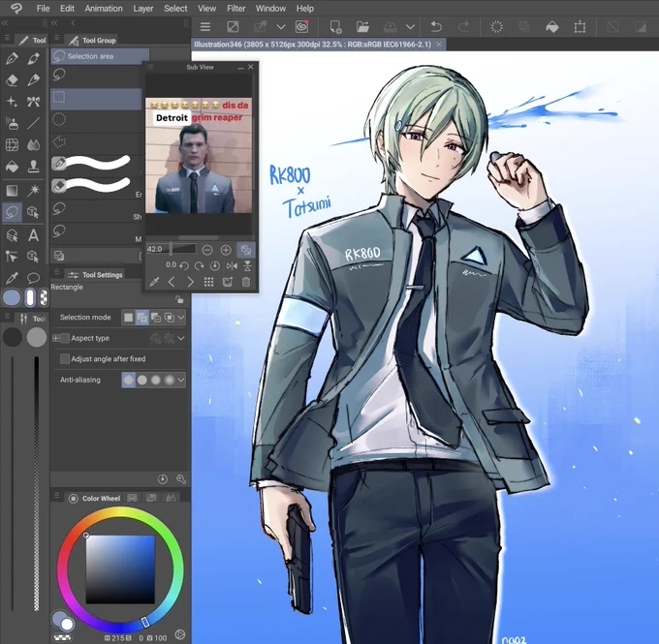
Task: Select the Text tool letter A
Action: 33,234
